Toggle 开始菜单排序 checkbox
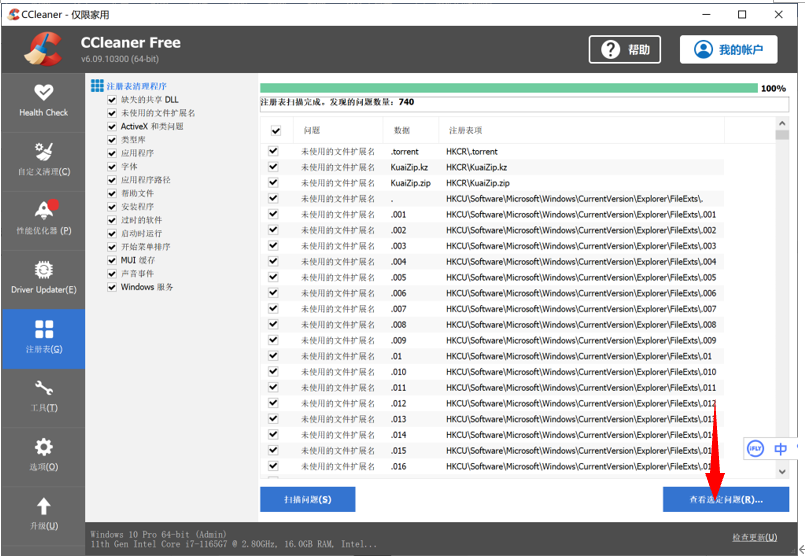This screenshot has width=805, height=558. [112, 247]
